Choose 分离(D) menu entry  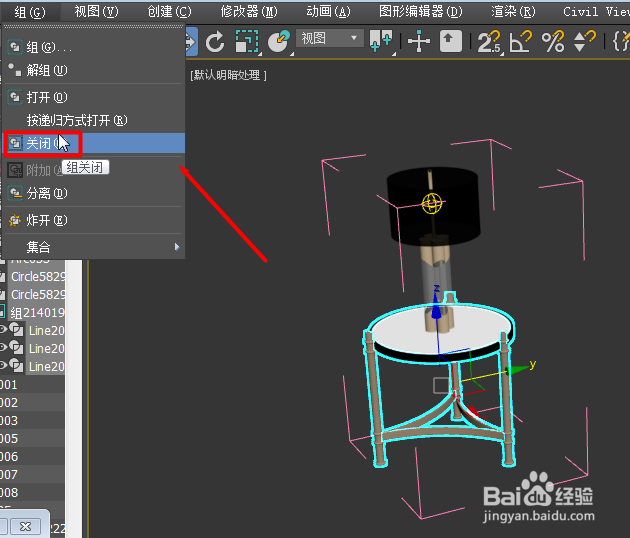(94, 193)
